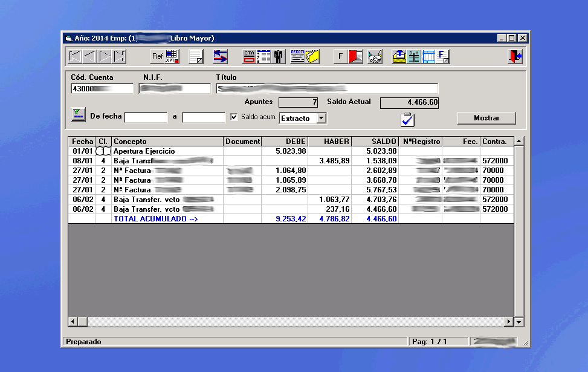Toggle the Saldo acum. checkbox

(x=234, y=117)
